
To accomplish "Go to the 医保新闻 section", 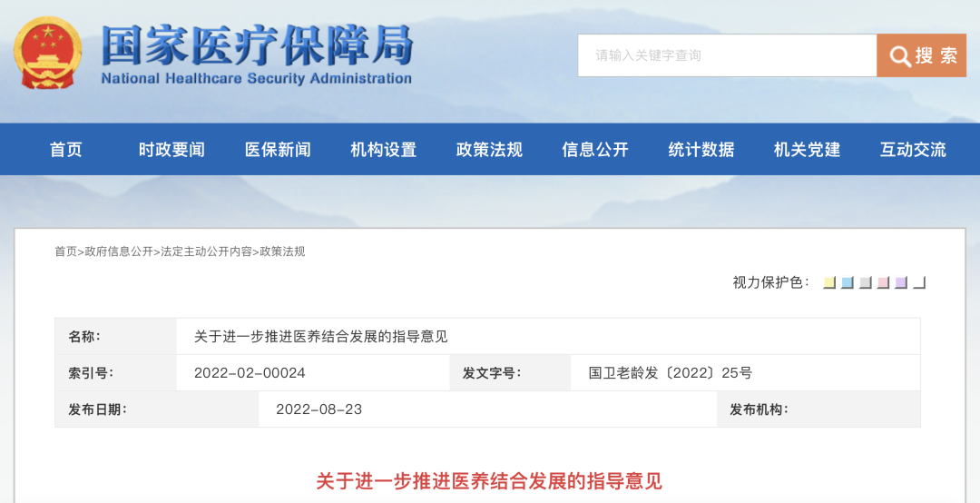I will (278, 150).
